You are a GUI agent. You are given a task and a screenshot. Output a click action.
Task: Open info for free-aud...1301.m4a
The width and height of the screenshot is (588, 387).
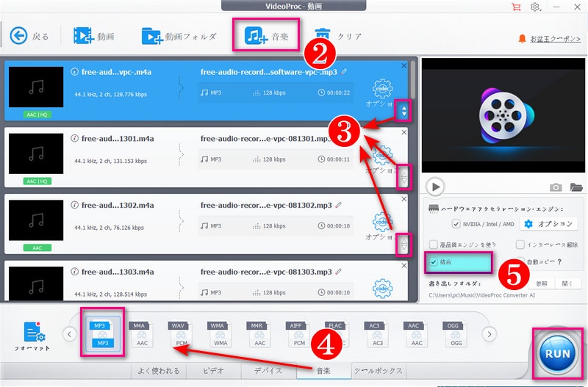pos(74,138)
